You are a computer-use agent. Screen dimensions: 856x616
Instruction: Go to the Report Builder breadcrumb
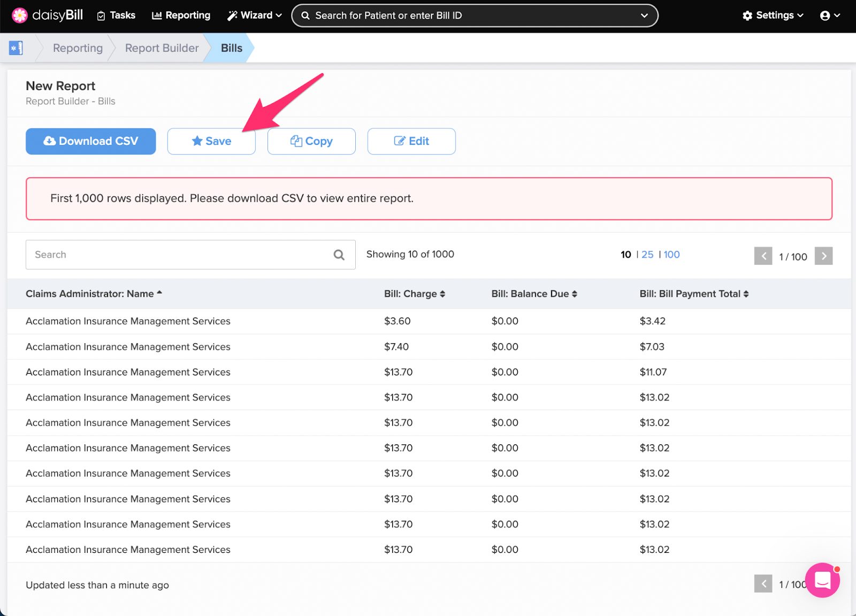pyautogui.click(x=162, y=48)
